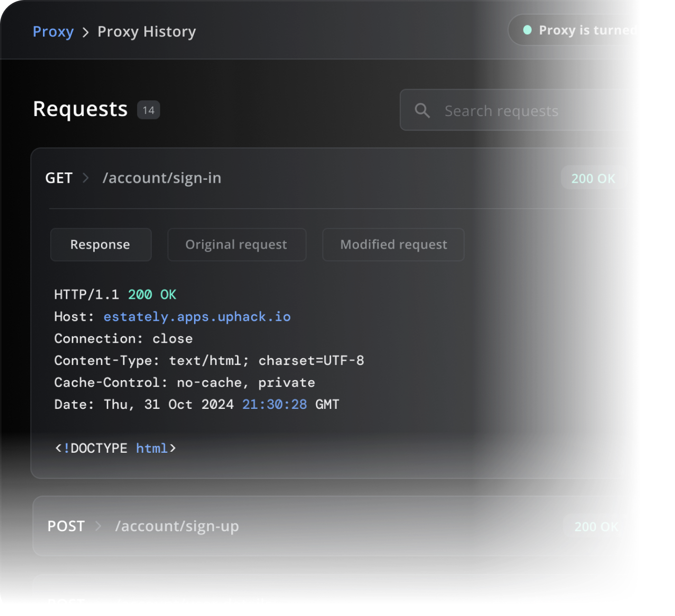
Task: Click the /account/sign-in request path
Action: pos(161,178)
